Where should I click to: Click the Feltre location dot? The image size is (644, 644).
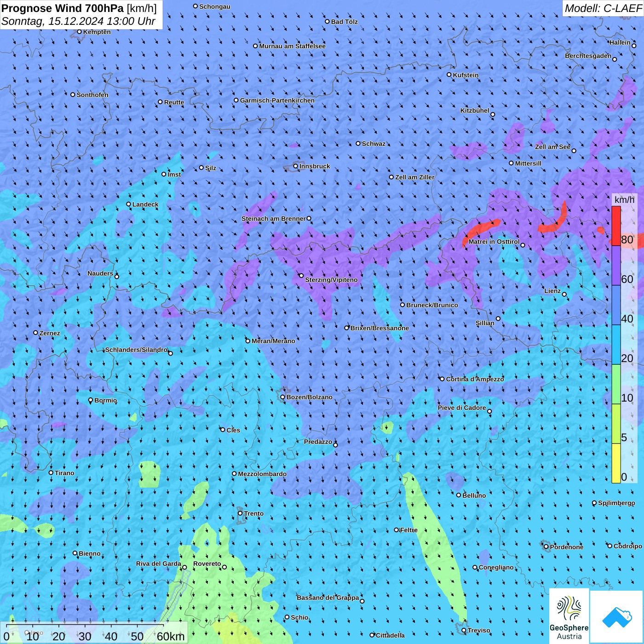pyautogui.click(x=397, y=530)
